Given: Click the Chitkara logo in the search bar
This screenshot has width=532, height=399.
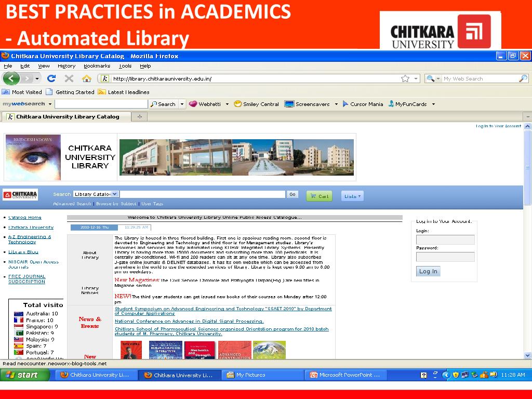Looking at the screenshot, I should [x=20, y=195].
